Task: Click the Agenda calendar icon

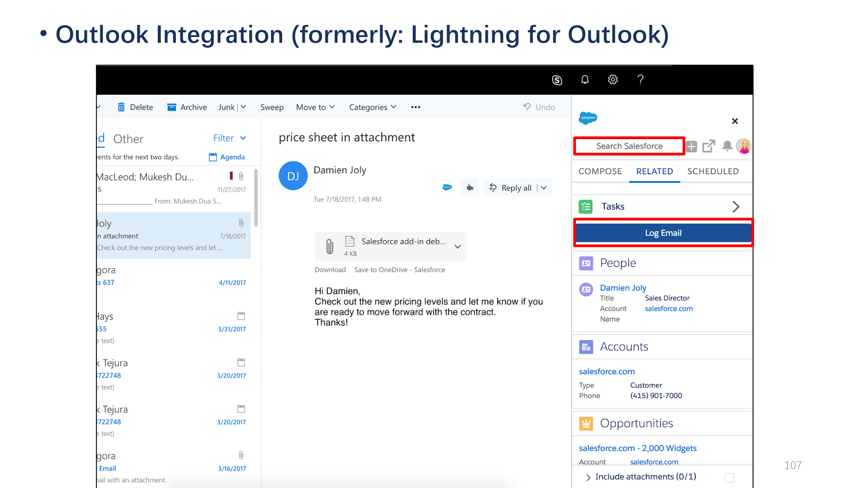Action: (213, 157)
